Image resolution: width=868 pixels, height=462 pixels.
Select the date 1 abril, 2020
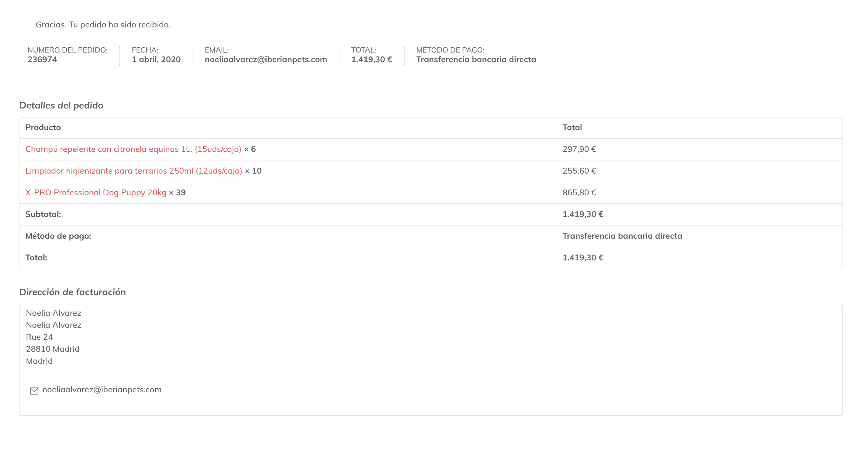click(156, 60)
